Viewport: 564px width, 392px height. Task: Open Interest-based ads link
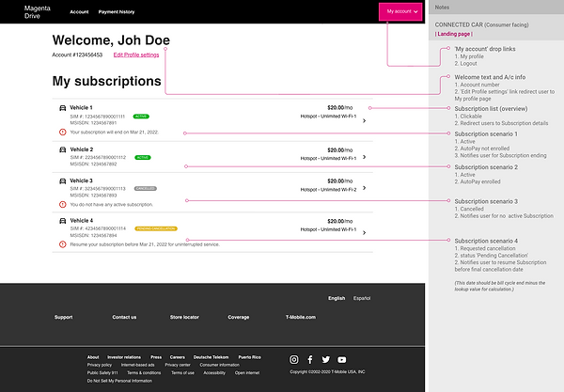tap(138, 365)
